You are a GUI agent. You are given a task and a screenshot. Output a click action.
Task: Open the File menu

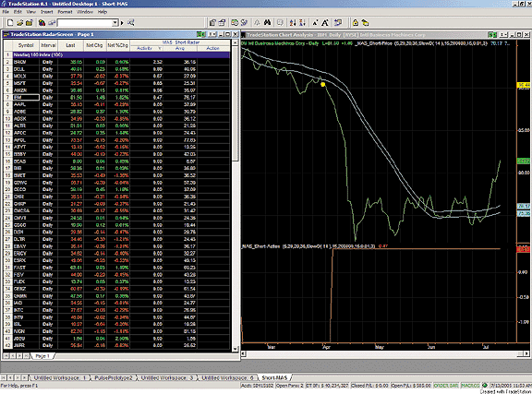(x=6, y=12)
